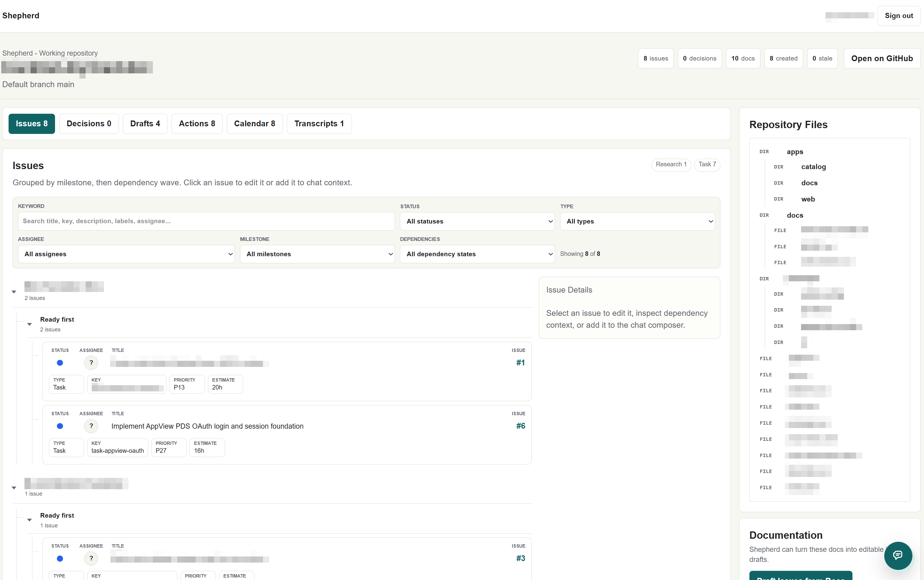Click the task-appview-oauth key value
Screen dimensions: 924x580
click(117, 451)
